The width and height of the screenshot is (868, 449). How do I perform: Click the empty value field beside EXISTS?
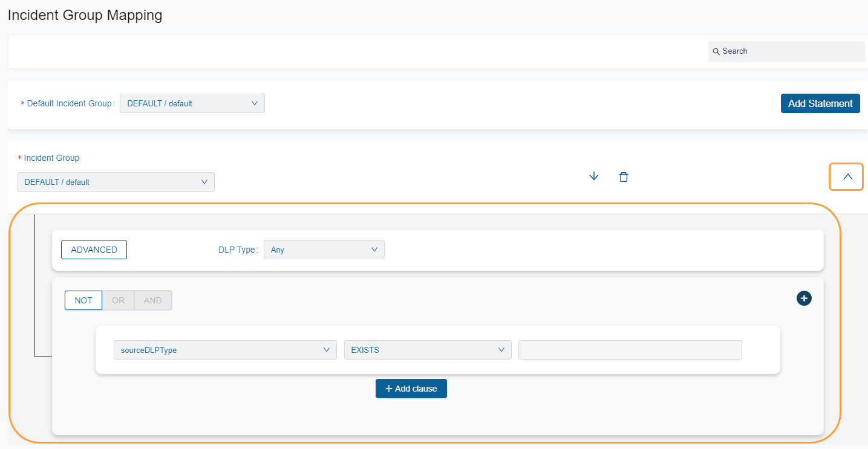[630, 349]
